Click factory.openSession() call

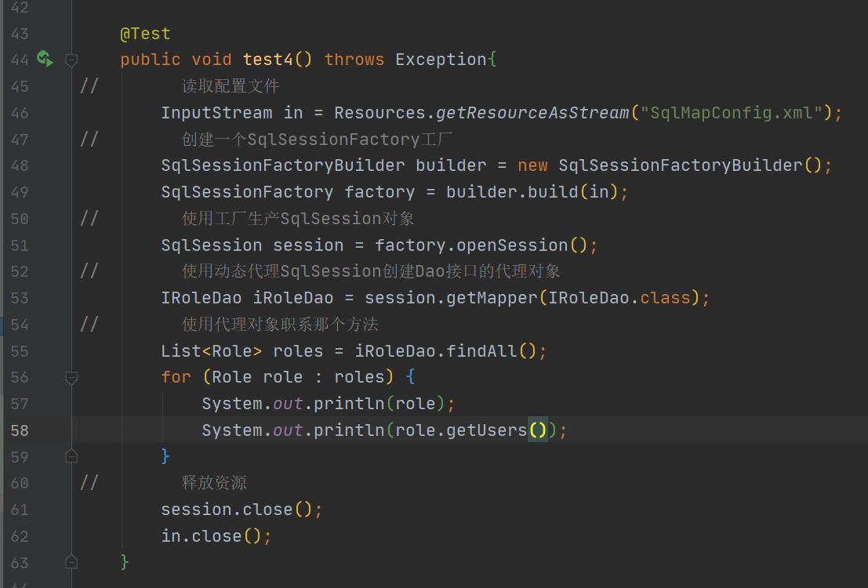click(x=481, y=245)
